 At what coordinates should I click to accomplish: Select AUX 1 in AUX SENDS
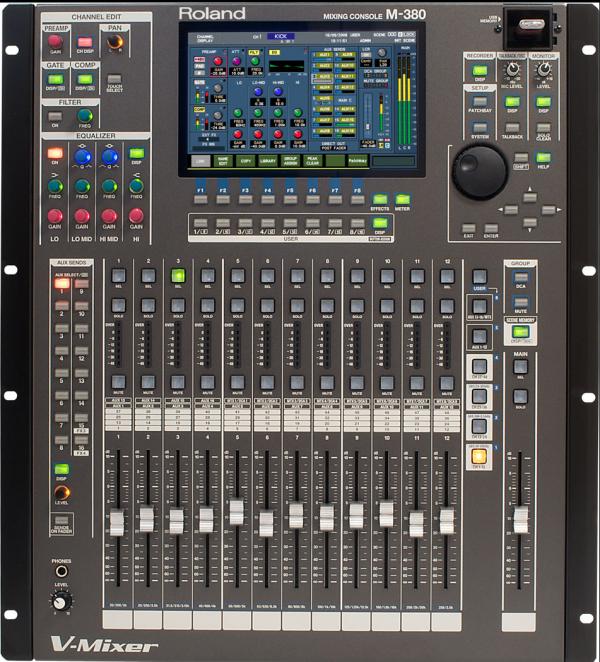[x=62, y=283]
